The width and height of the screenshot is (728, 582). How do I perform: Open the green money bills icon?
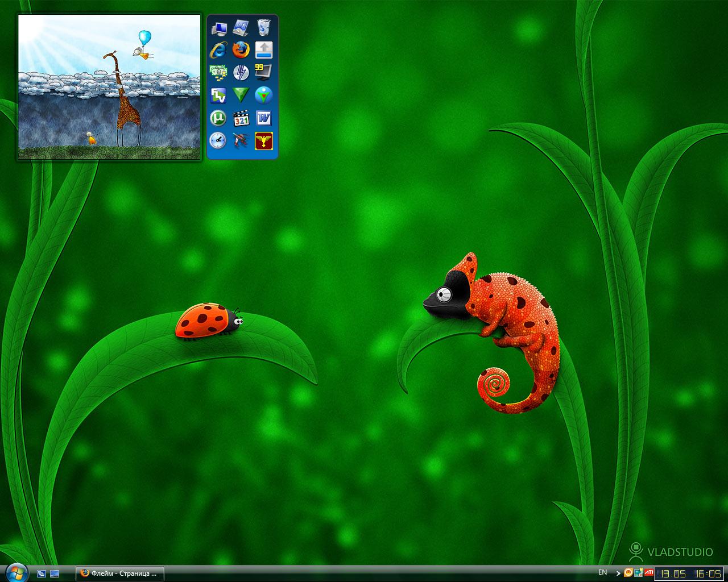[218, 73]
